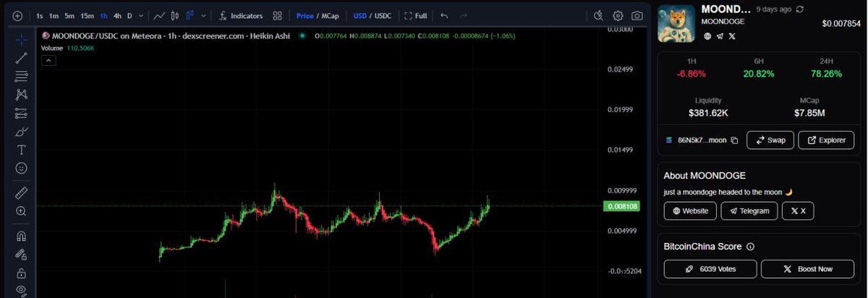Open the Website button in About section
This screenshot has width=868, height=298.
(690, 210)
